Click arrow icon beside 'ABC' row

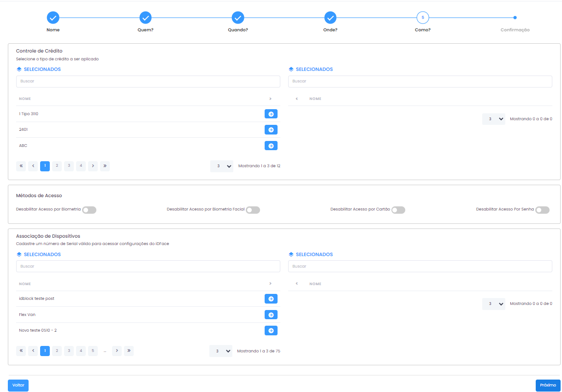[x=271, y=146]
